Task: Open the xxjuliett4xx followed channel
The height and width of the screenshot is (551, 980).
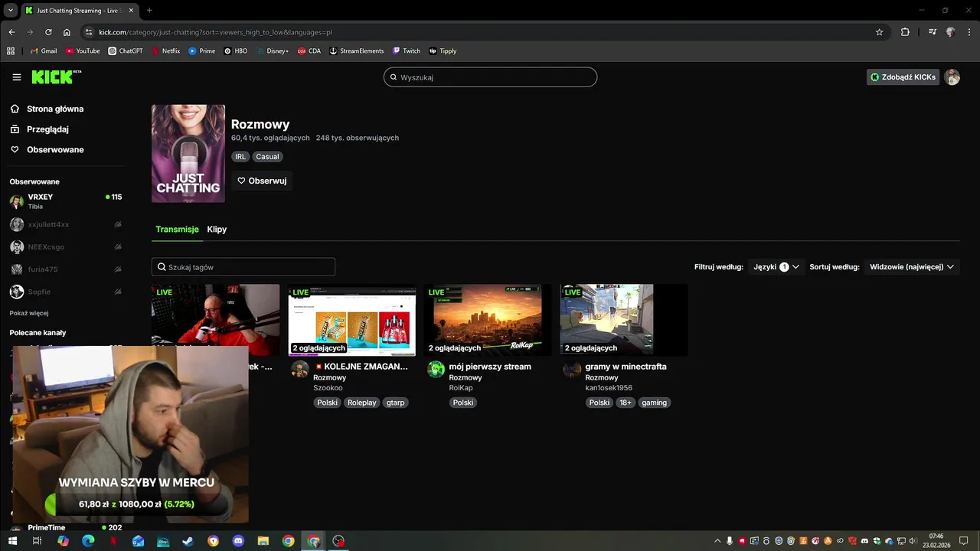Action: [65, 225]
